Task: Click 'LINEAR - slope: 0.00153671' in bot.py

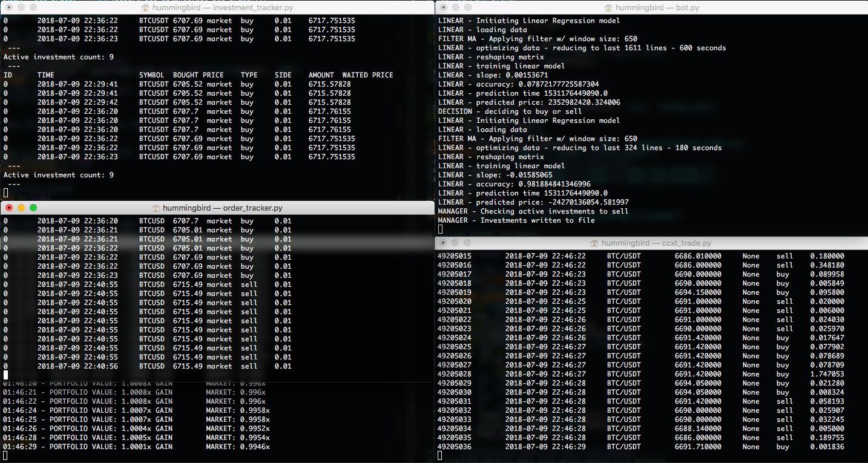Action: (x=493, y=75)
